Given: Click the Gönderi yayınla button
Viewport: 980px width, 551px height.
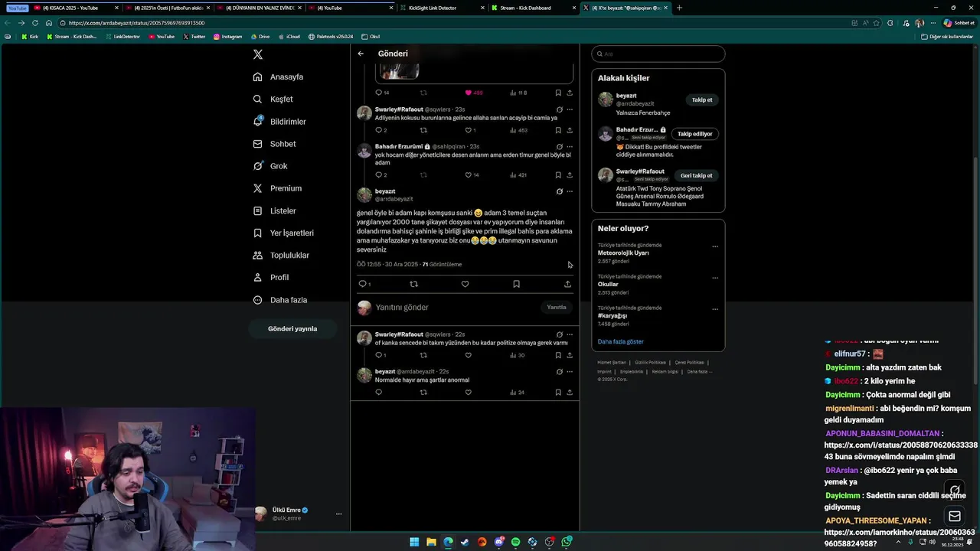Looking at the screenshot, I should click(292, 328).
